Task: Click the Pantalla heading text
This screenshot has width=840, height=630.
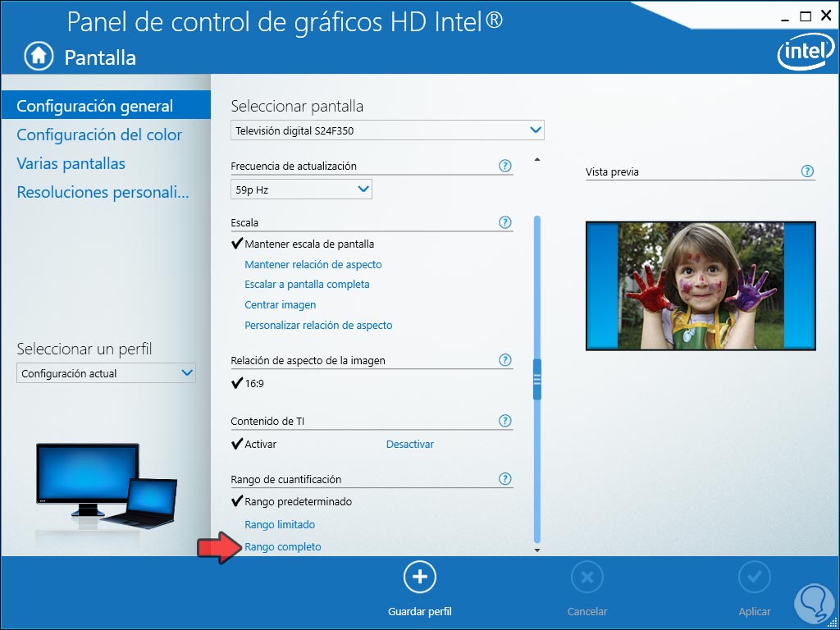Action: pos(100,57)
